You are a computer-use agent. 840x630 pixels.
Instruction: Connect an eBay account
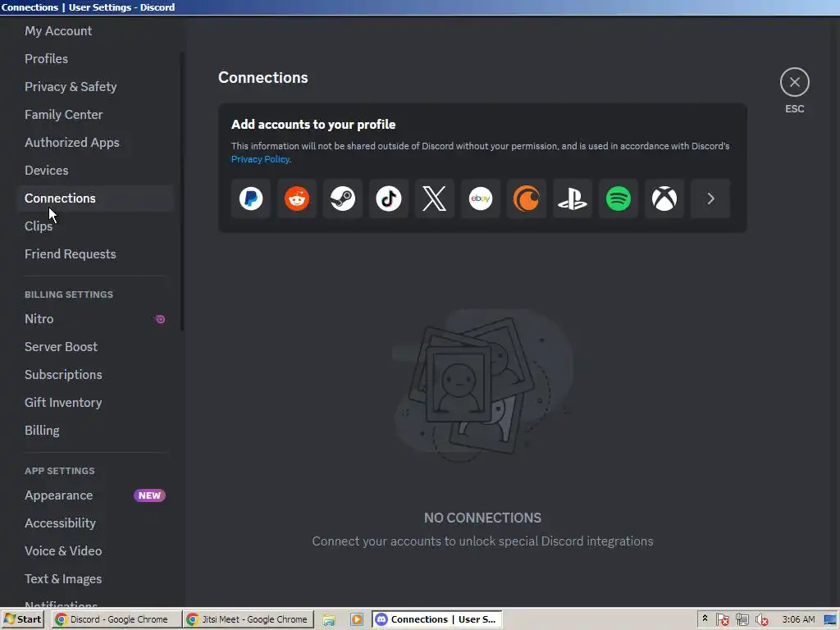click(481, 199)
